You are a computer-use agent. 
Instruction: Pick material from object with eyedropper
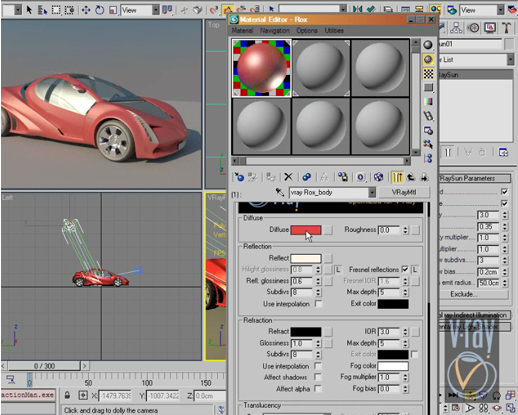click(280, 192)
